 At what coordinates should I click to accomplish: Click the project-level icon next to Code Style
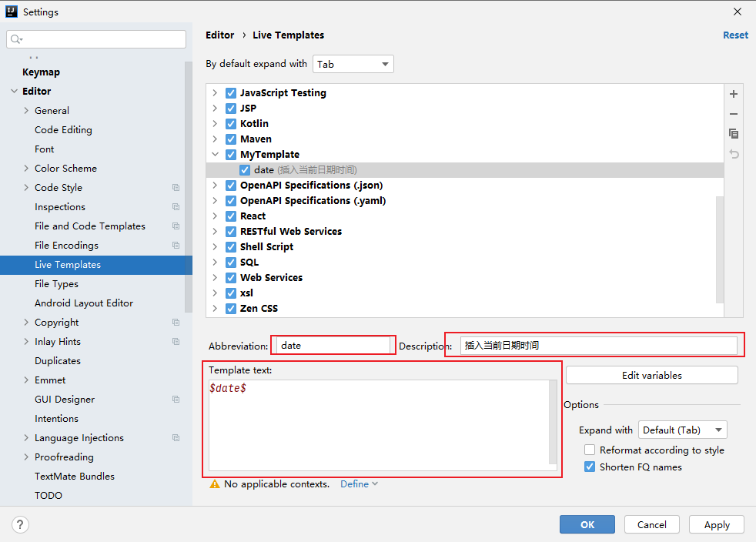click(176, 188)
